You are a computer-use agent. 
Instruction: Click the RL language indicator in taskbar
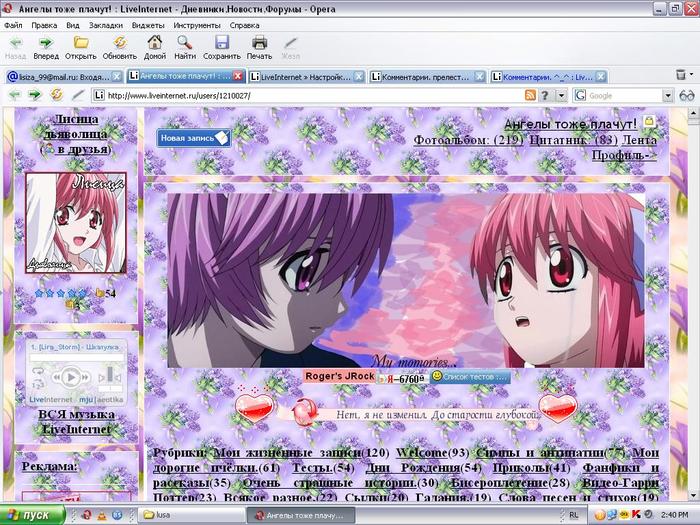pos(574,515)
